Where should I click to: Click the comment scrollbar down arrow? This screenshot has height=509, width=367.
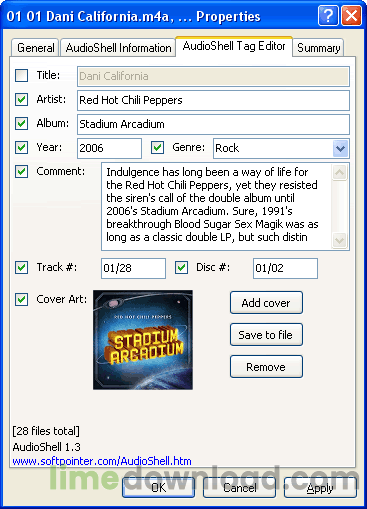point(340,240)
